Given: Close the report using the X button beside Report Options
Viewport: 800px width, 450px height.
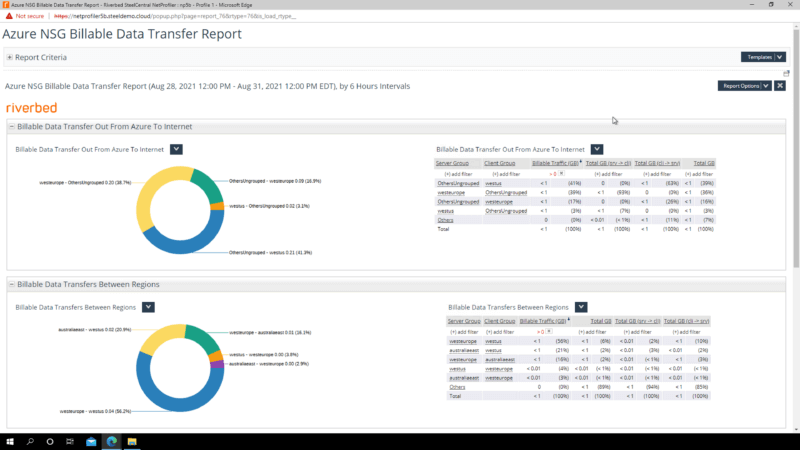Looking at the screenshot, I should pos(780,86).
